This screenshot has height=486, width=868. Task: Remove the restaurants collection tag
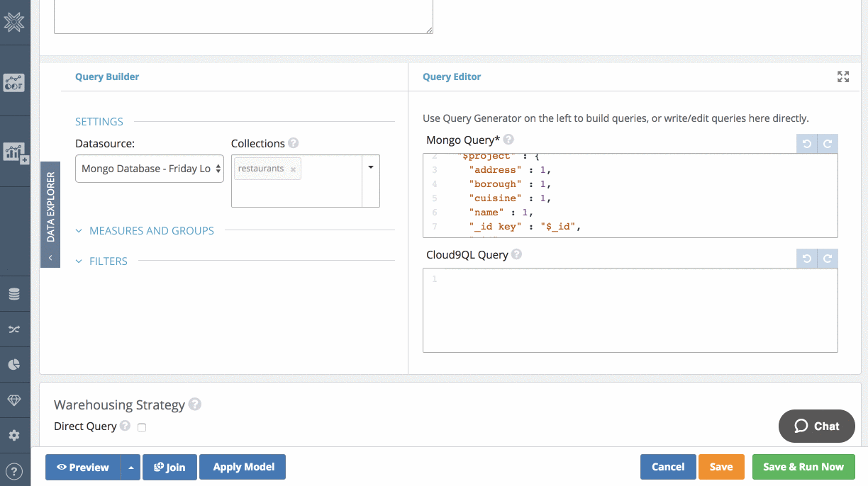[293, 169]
